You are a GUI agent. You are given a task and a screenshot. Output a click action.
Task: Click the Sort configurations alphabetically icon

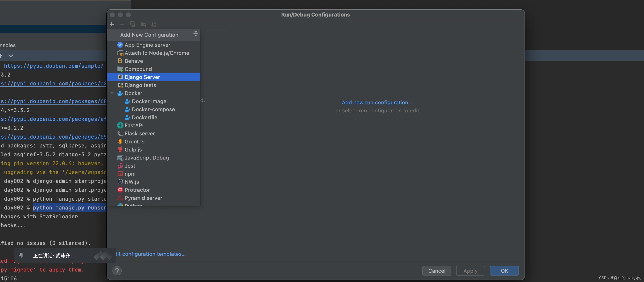coord(153,24)
